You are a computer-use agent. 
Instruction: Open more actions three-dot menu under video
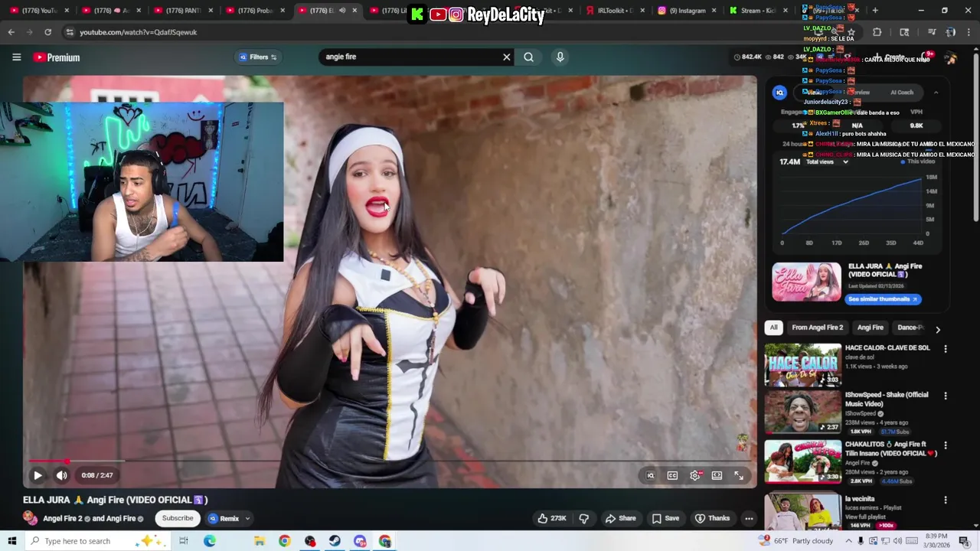[749, 518]
